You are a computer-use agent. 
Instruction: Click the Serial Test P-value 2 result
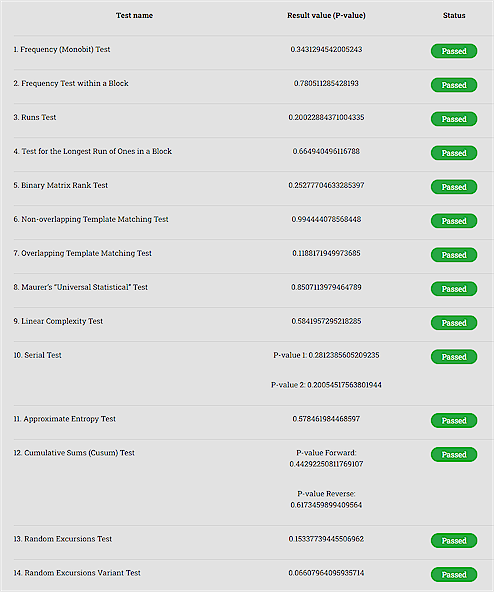(326, 385)
